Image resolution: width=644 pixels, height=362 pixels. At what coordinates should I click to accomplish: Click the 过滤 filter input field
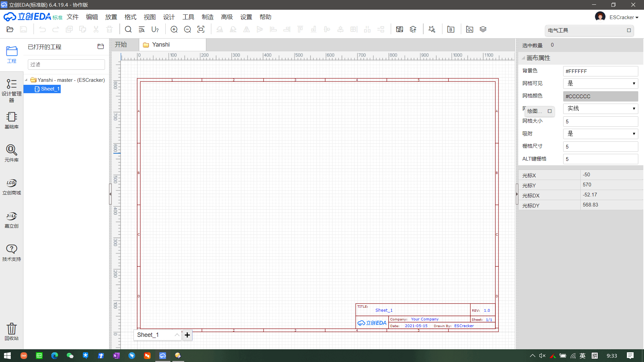point(66,64)
